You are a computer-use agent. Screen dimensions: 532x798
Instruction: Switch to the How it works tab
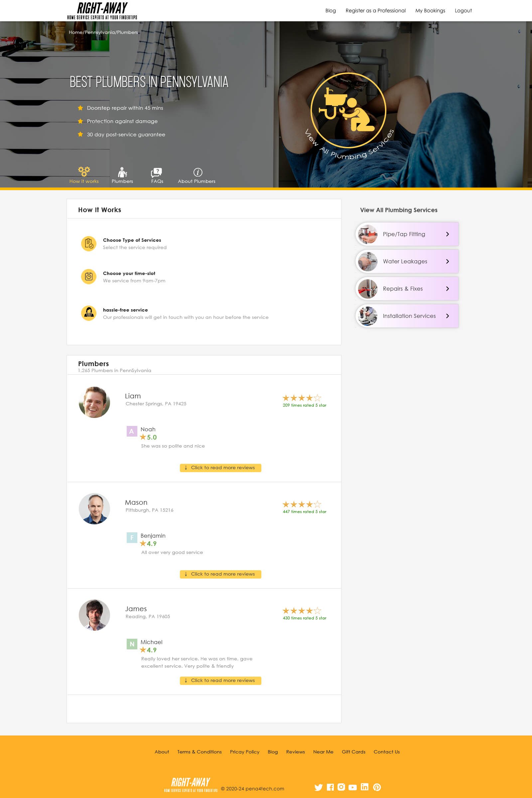(84, 175)
